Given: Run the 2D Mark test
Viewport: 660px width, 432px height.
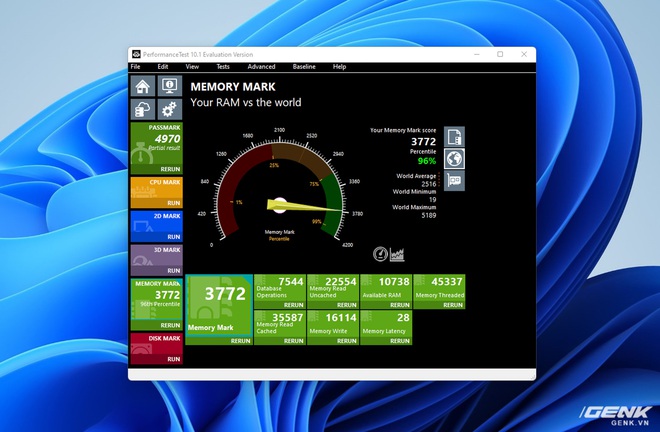Looking at the screenshot, I should point(173,237).
